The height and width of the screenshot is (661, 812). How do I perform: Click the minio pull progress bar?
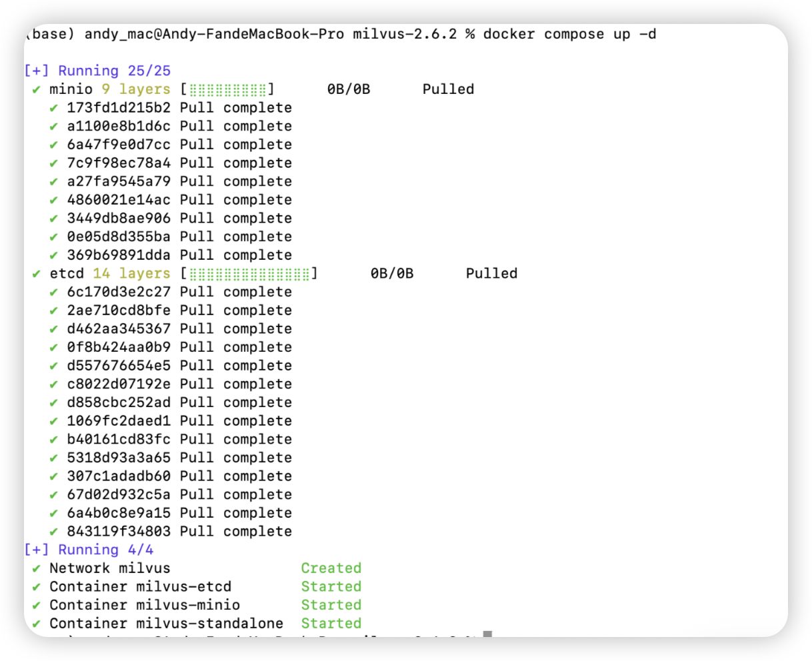[x=227, y=89]
